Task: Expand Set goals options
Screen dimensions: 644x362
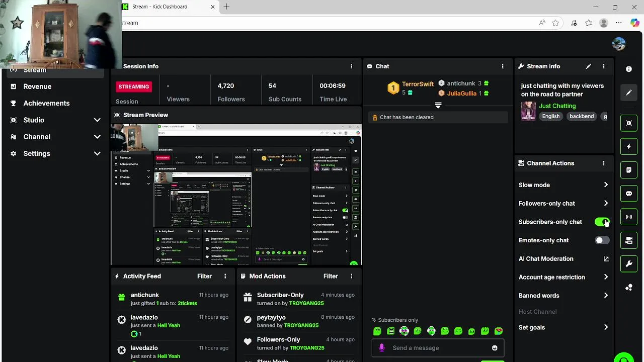Action: point(606,327)
